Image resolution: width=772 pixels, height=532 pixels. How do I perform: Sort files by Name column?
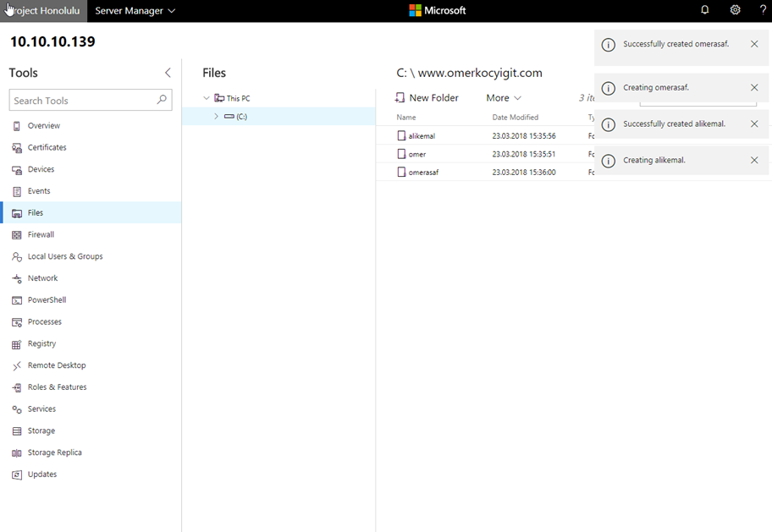pos(406,117)
